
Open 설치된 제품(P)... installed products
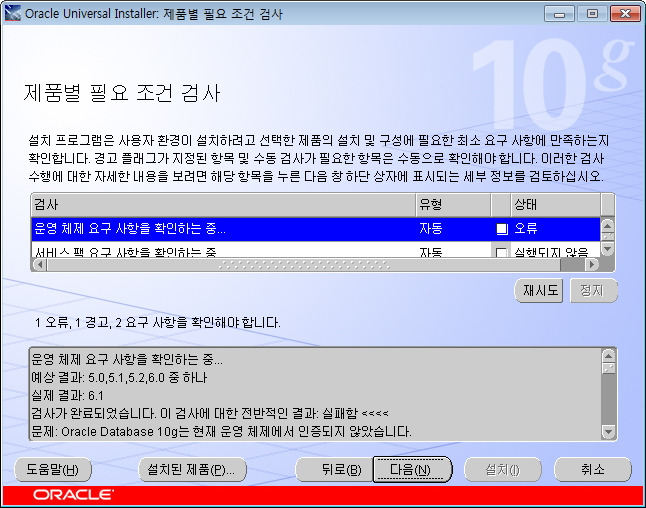(192, 469)
